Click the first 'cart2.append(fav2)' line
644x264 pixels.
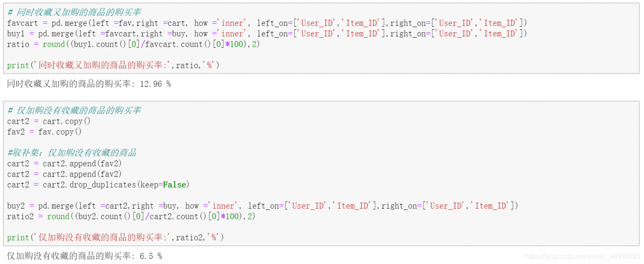click(64, 163)
